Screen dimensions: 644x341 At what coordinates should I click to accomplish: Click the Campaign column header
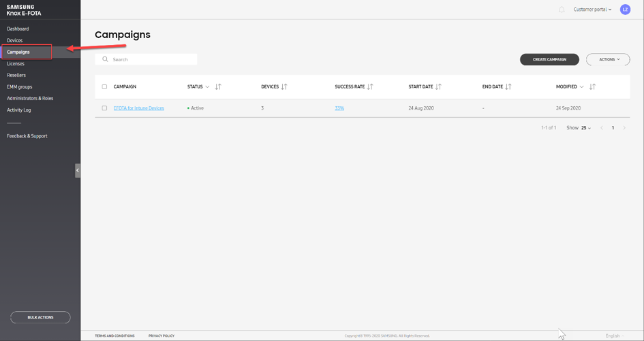coord(125,86)
